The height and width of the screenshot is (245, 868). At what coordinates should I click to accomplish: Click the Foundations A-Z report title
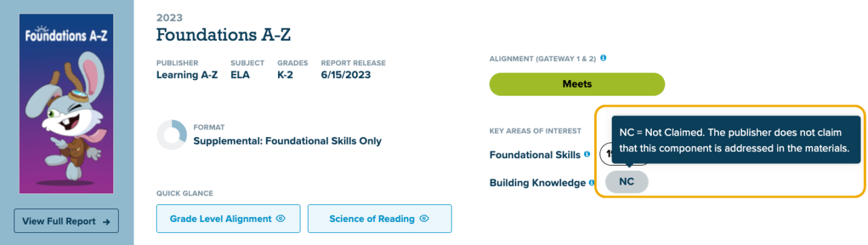pos(223,34)
